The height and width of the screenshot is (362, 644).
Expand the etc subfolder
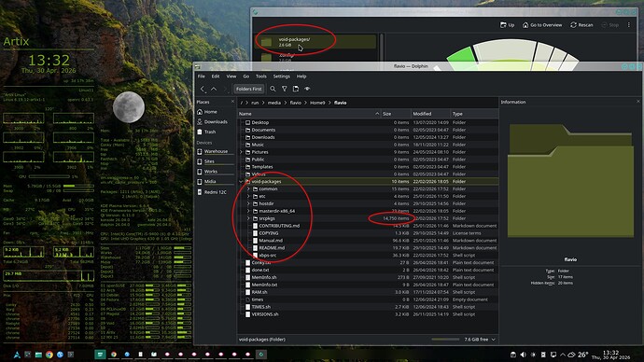click(248, 196)
